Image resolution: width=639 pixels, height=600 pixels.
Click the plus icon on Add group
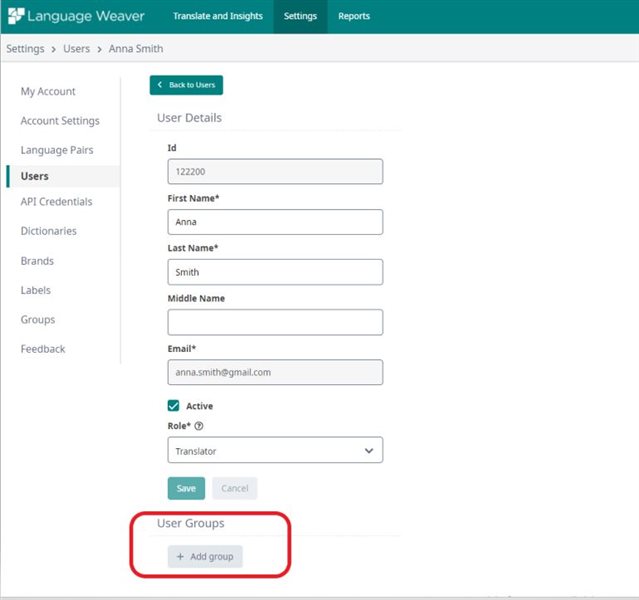coord(180,556)
